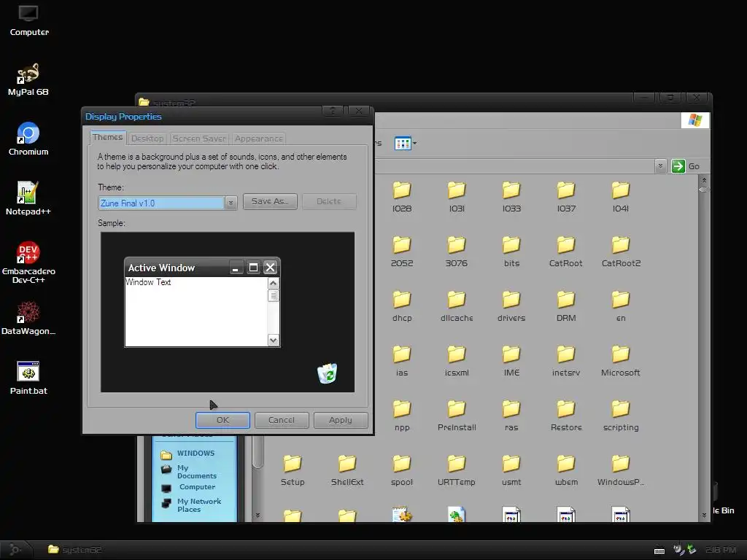Screen dimensions: 747x560
Task: Click OK in Display Properties
Action: (222, 420)
